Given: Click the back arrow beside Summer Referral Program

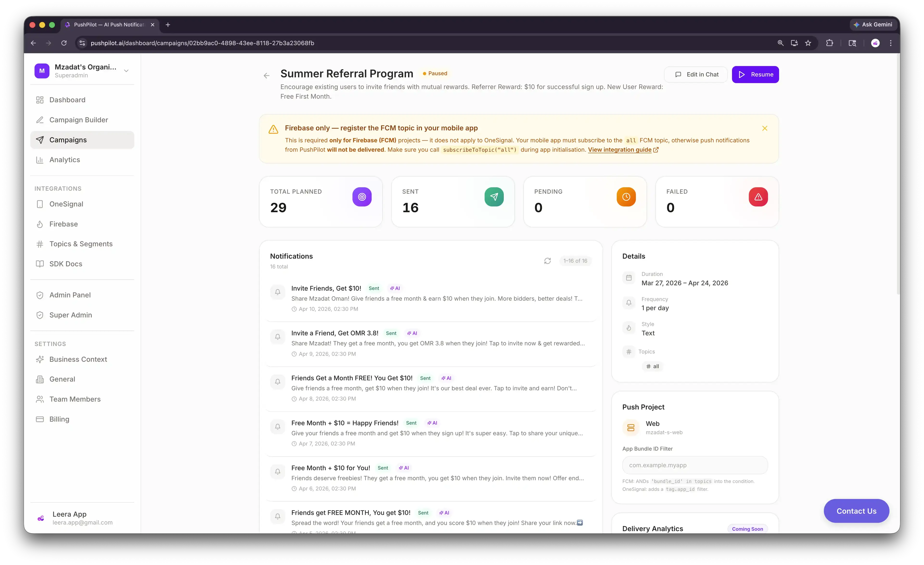Looking at the screenshot, I should (266, 76).
